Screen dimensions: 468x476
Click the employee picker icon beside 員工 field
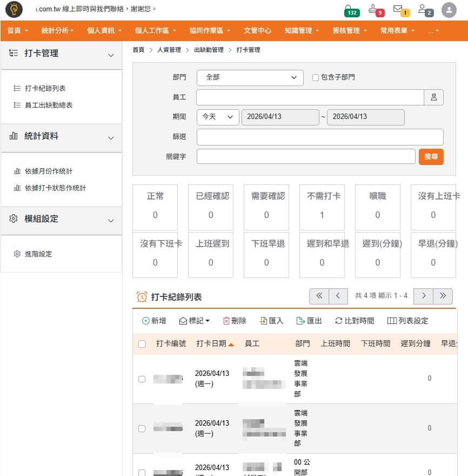click(x=433, y=97)
